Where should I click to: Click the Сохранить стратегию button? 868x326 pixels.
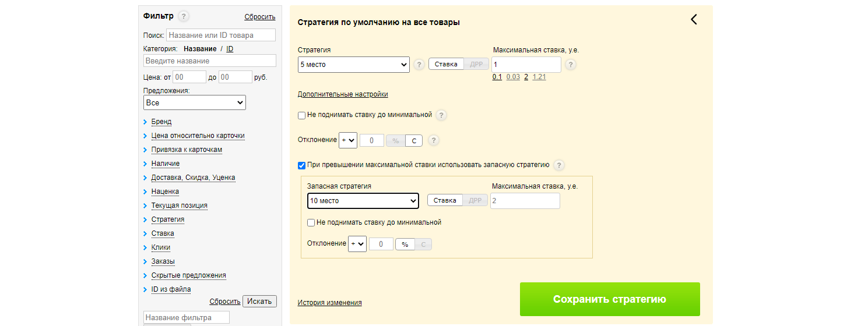(610, 299)
